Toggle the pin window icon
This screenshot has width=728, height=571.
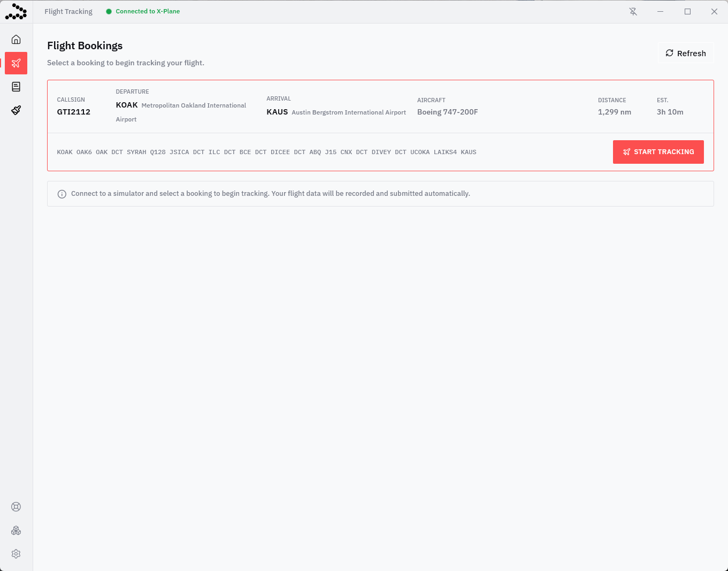point(633,12)
